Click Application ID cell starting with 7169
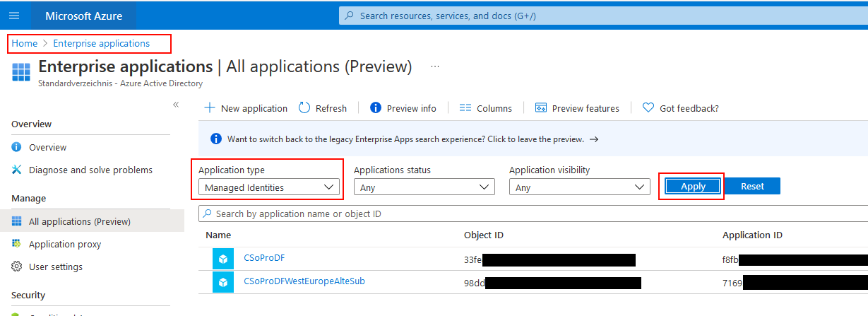Image resolution: width=868 pixels, height=316 pixels. [x=795, y=282]
